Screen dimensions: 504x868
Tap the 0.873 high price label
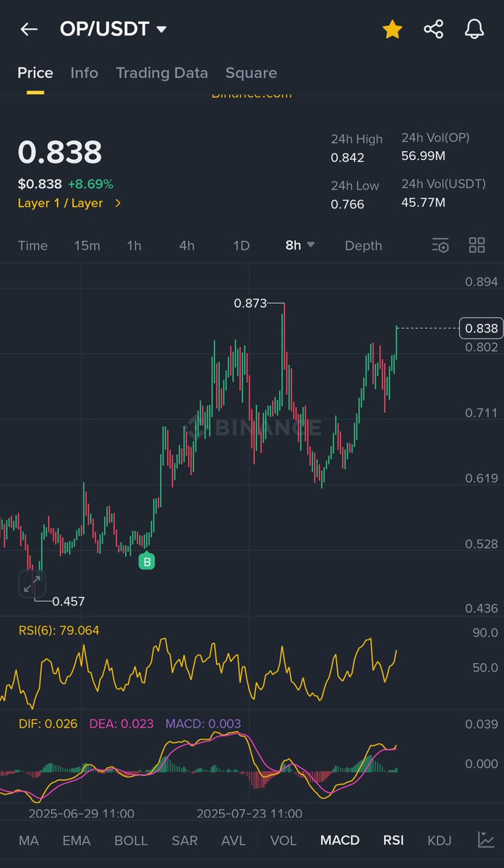250,303
